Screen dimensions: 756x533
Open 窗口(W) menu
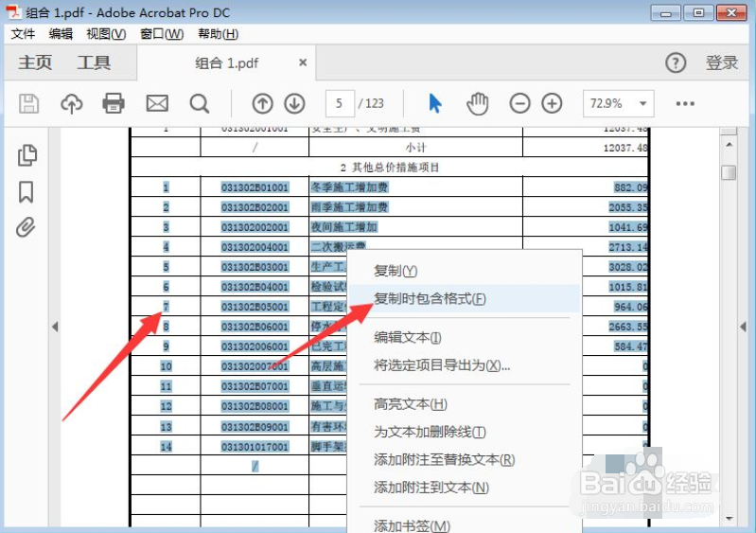(162, 34)
